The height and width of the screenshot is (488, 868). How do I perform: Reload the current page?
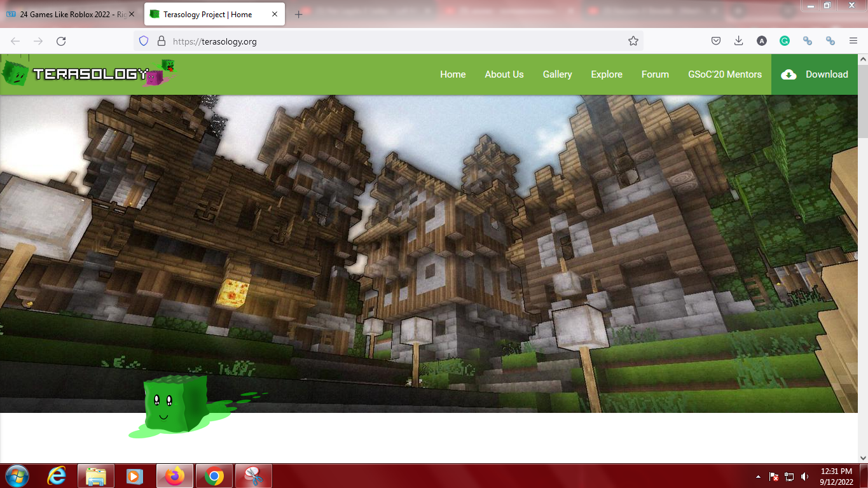pyautogui.click(x=61, y=41)
